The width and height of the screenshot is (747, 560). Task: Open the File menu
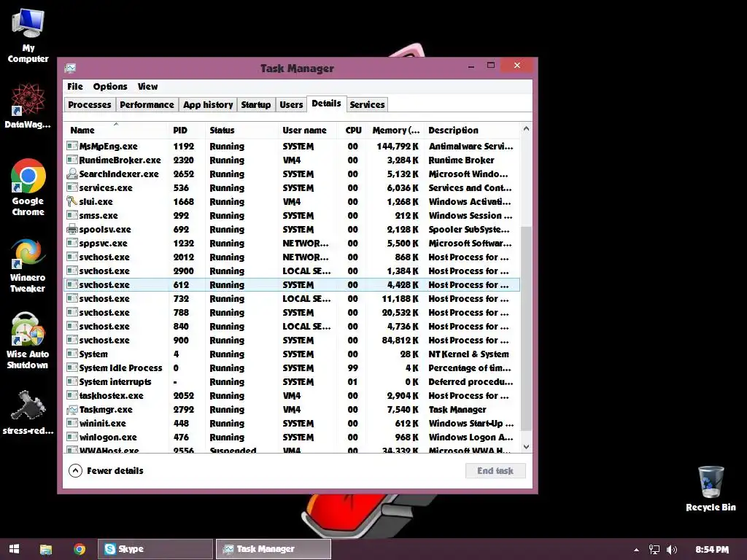coord(75,86)
